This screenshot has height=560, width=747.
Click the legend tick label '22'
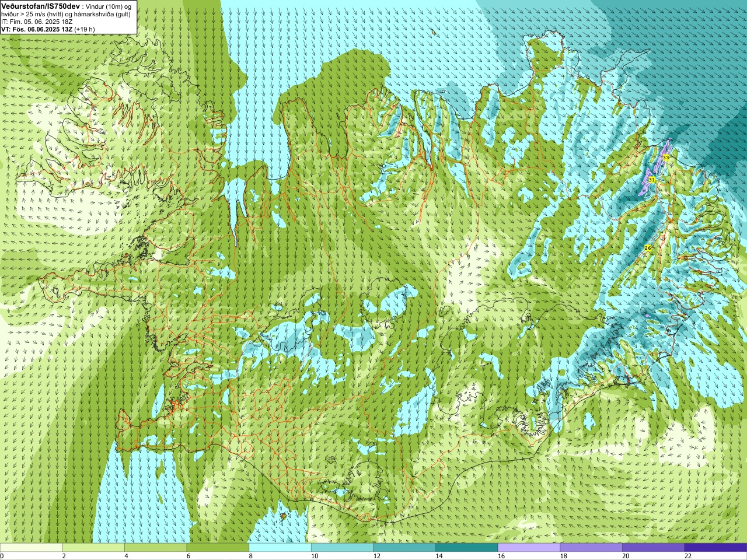(688, 556)
